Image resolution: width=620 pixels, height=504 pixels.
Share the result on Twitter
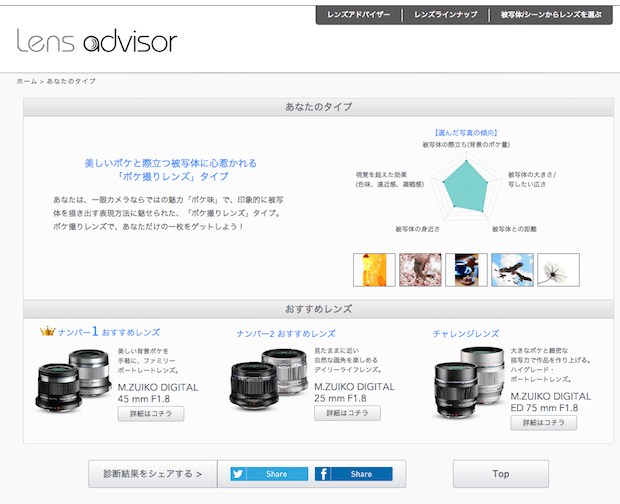(269, 474)
